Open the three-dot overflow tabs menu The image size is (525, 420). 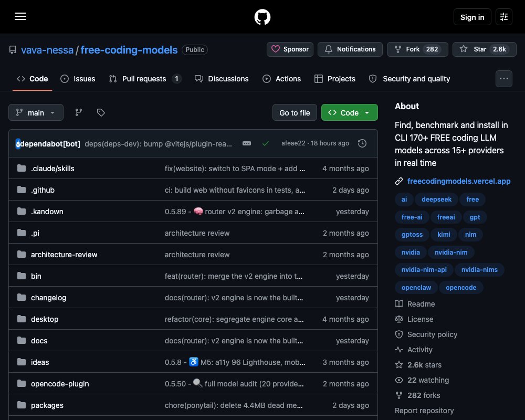[503, 79]
